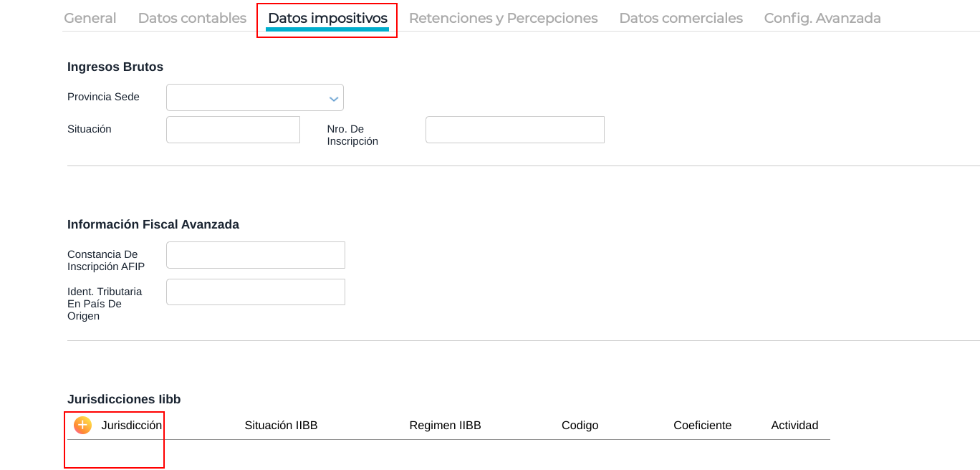Screen dimensions: 980x470
Task: Click the Información Fiscal Avanzada heading
Action: [153, 224]
